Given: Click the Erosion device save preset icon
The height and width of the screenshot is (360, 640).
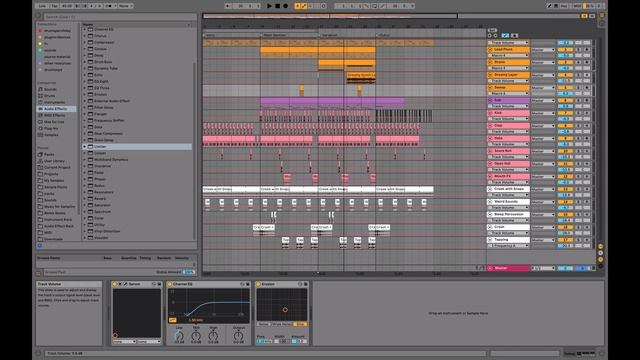Looking at the screenshot, I should 305,284.
